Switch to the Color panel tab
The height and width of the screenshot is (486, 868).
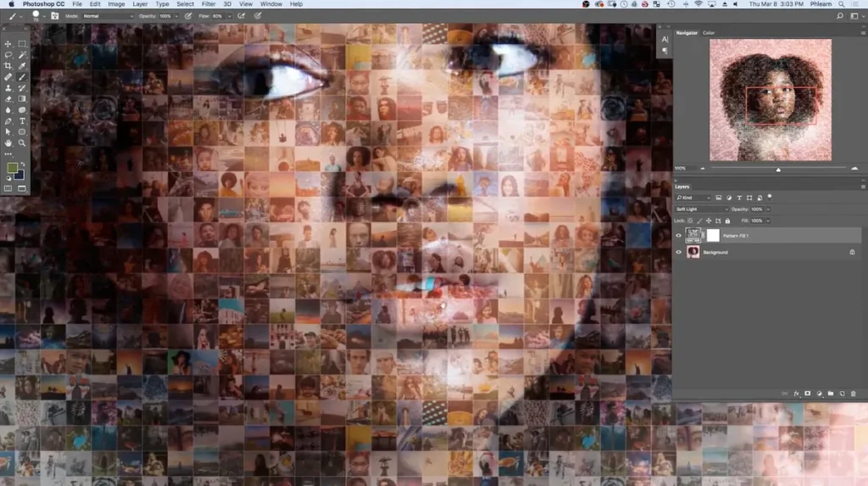709,33
